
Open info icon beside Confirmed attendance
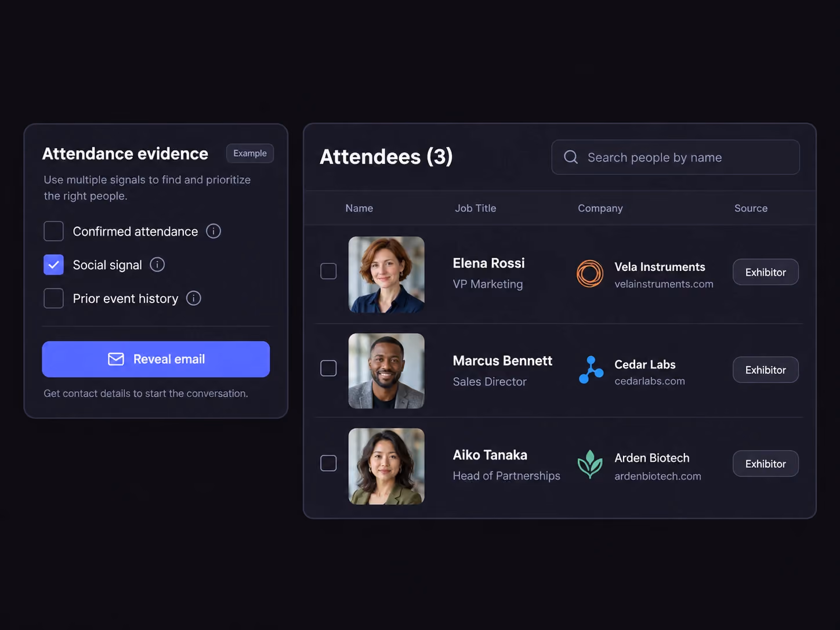coord(213,231)
